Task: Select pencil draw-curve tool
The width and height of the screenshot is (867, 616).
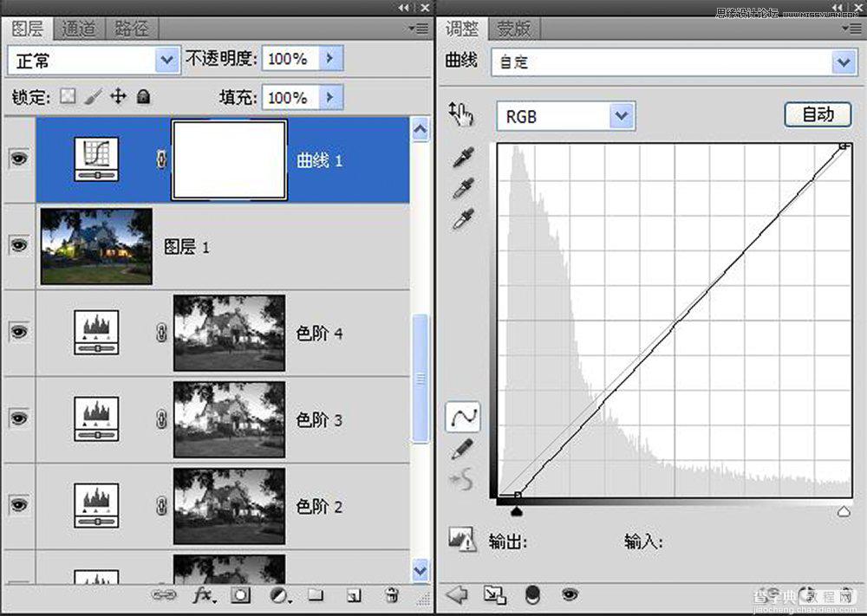Action: pos(463,449)
